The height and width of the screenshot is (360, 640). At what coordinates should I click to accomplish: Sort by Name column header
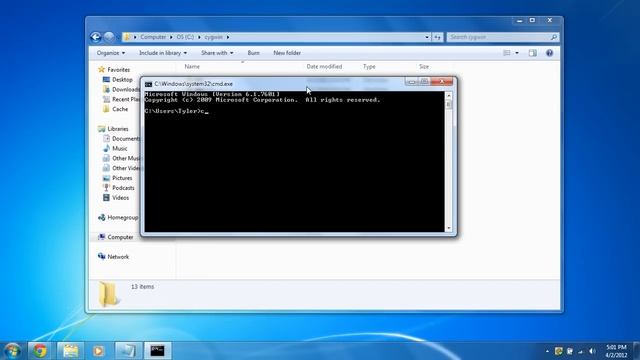pos(192,67)
